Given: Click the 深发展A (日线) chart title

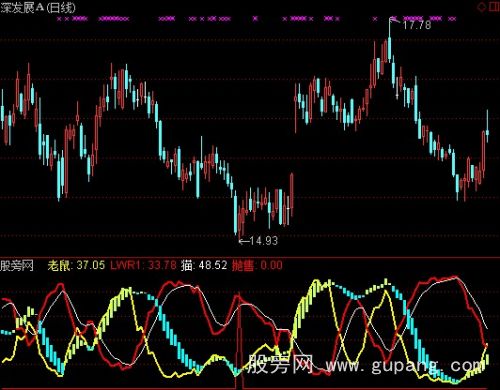Looking at the screenshot, I should tap(38, 8).
